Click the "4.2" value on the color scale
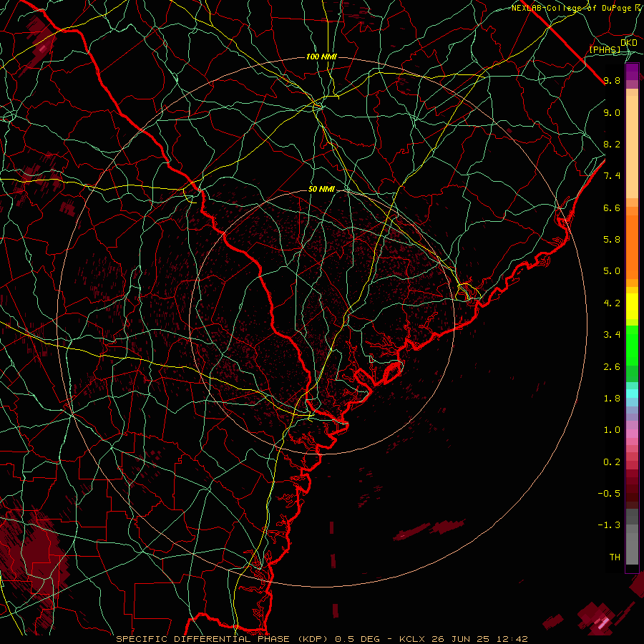This screenshot has width=644, height=644. pyautogui.click(x=612, y=303)
